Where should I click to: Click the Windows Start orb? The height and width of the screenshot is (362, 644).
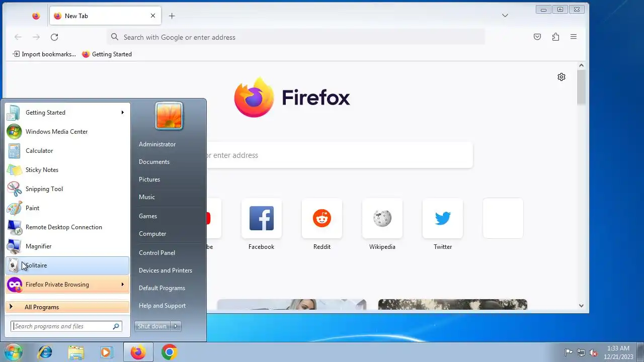pos(13,352)
